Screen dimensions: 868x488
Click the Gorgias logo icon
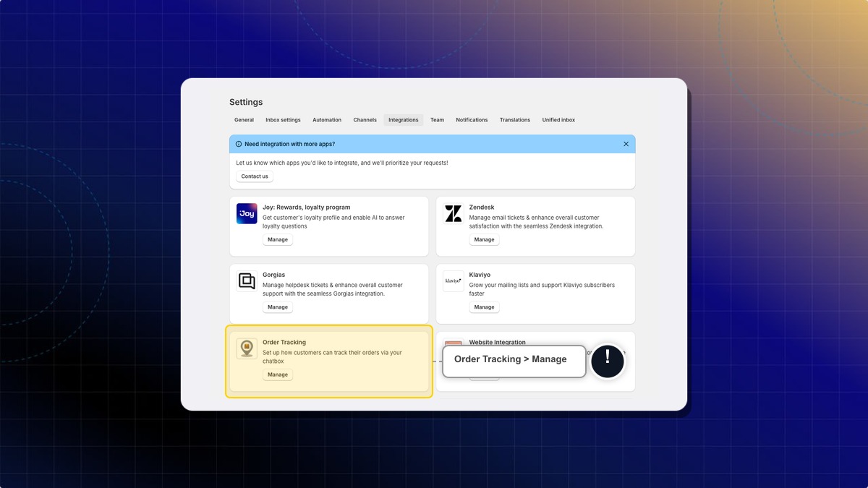point(247,281)
